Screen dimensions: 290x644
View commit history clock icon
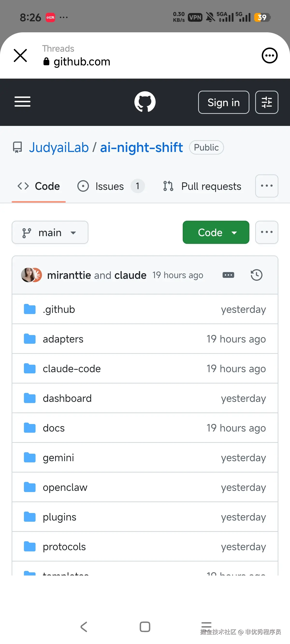click(256, 275)
